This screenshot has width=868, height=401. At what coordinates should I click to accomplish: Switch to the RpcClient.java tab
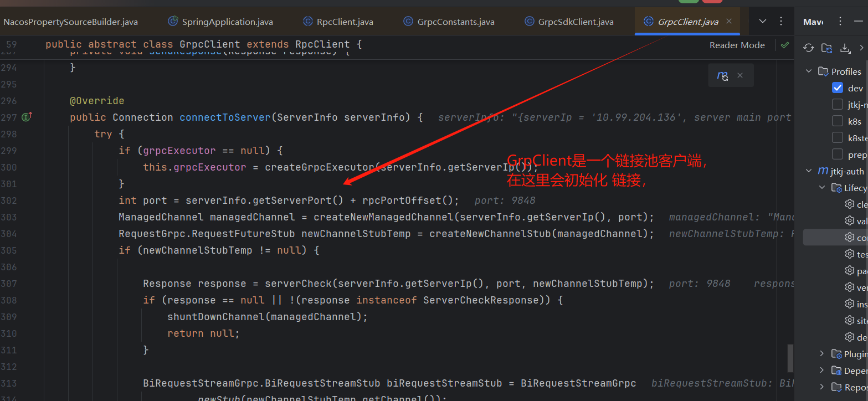click(343, 21)
